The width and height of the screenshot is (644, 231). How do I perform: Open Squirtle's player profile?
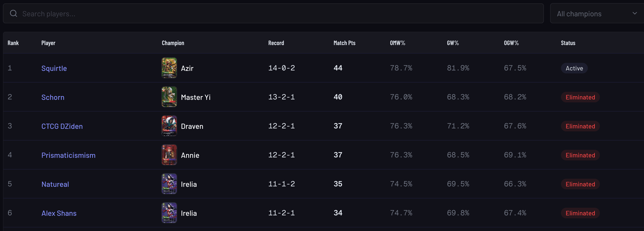point(54,68)
